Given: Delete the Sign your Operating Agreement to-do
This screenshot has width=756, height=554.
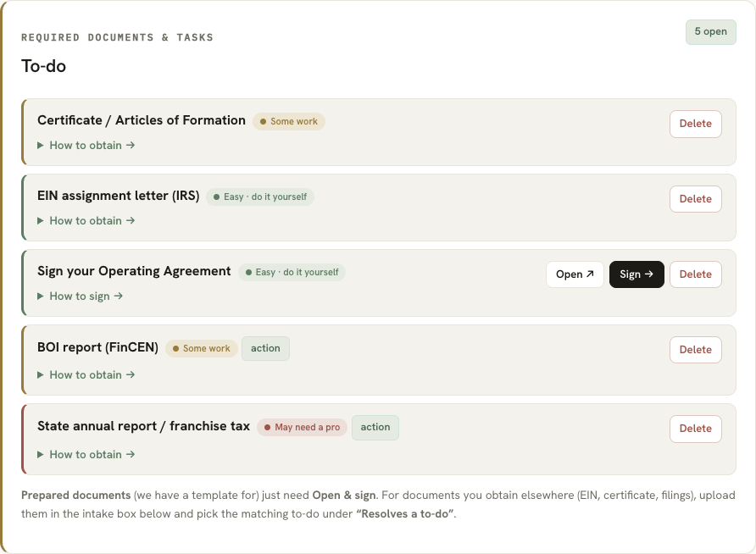Looking at the screenshot, I should click(695, 274).
